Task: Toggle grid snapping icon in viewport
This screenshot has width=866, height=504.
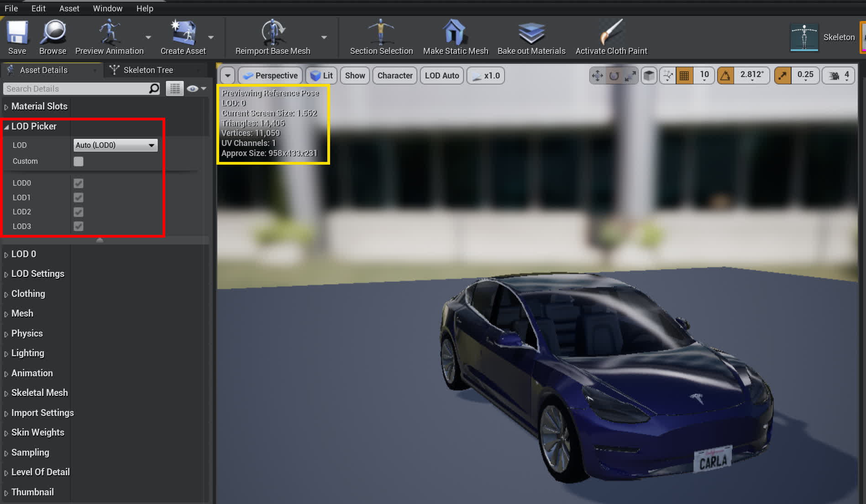Action: coord(684,76)
